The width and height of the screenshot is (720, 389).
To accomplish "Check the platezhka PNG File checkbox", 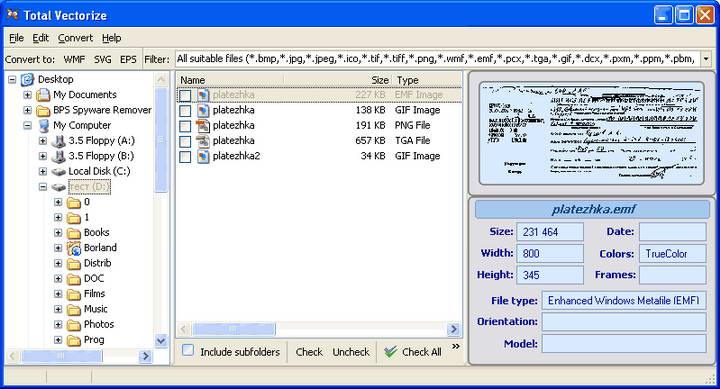I will (x=185, y=126).
